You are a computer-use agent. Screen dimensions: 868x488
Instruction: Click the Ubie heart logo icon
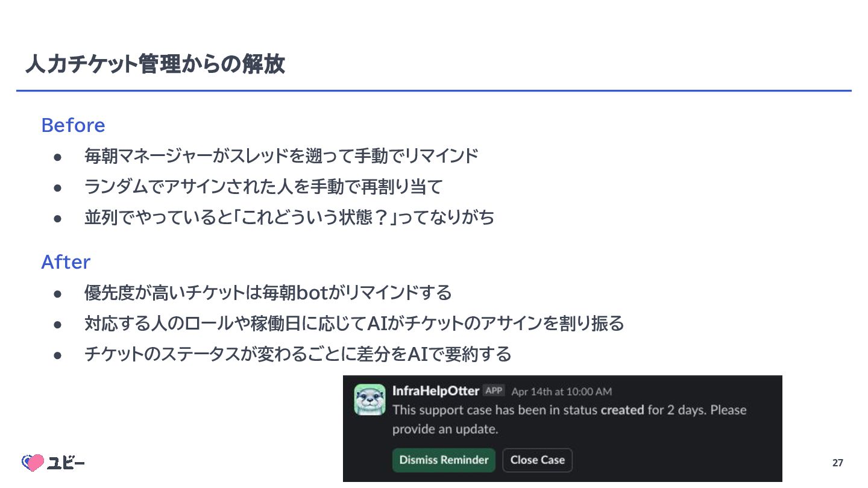pos(33,463)
